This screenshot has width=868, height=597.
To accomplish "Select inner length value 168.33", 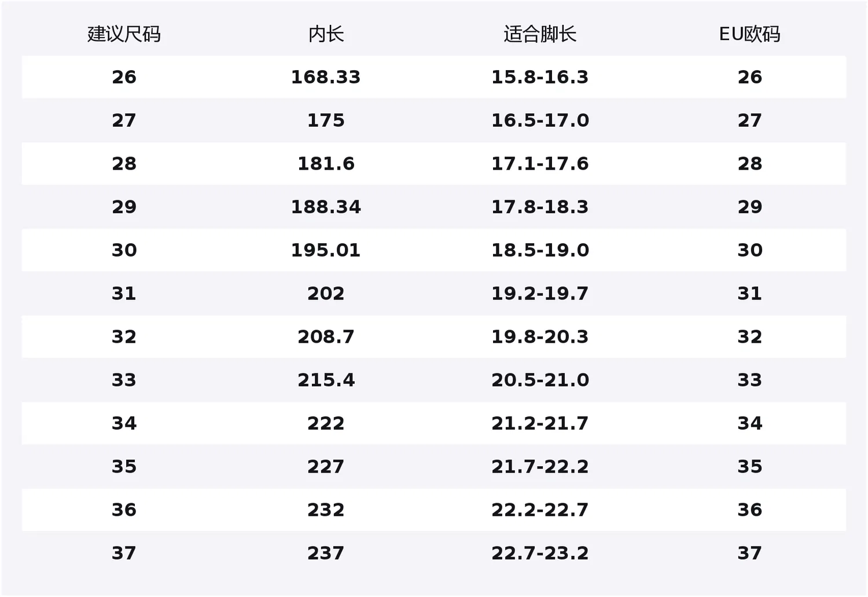I will [326, 77].
